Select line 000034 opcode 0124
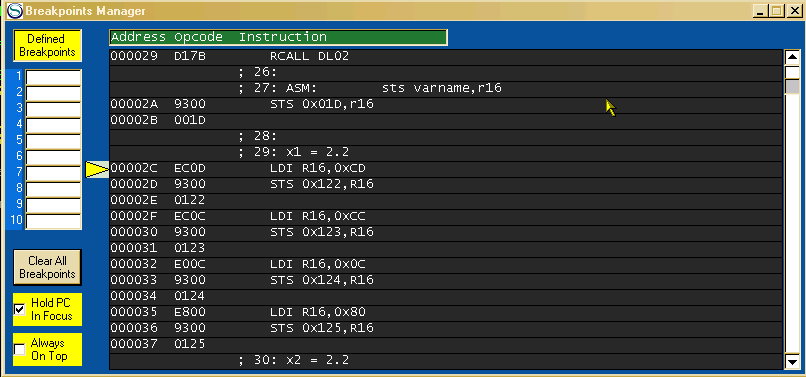 pyautogui.click(x=446, y=296)
